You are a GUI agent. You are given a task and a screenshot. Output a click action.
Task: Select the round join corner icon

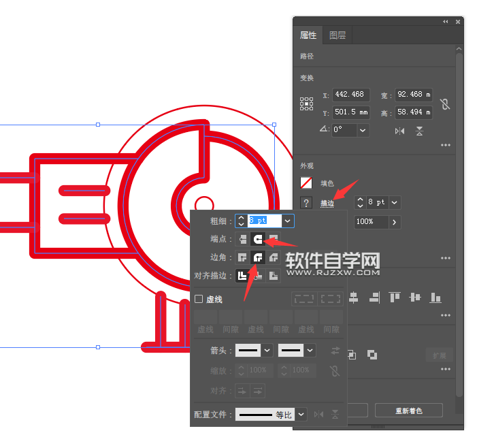click(258, 258)
